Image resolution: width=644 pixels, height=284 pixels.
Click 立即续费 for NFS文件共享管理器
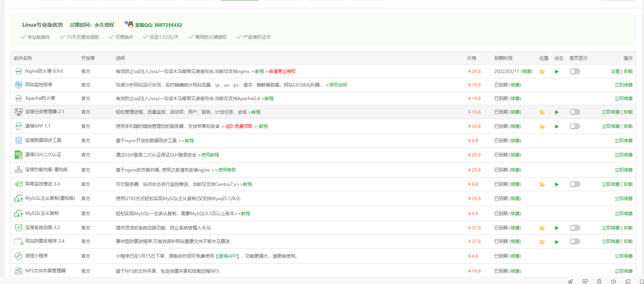click(624, 271)
